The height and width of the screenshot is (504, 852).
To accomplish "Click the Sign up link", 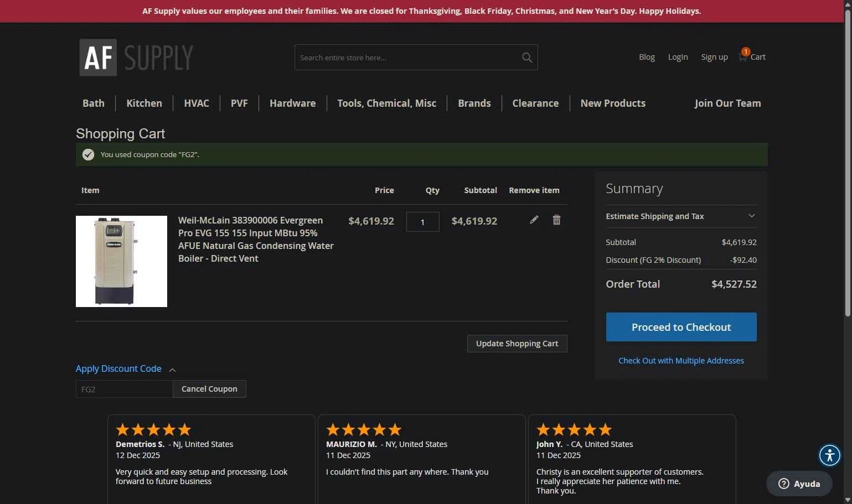I will 714,57.
